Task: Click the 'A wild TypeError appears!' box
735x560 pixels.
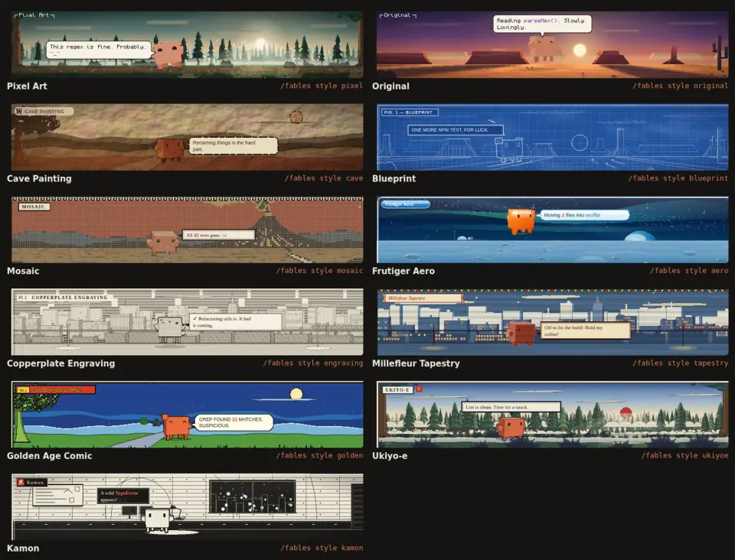Action: pos(123,497)
